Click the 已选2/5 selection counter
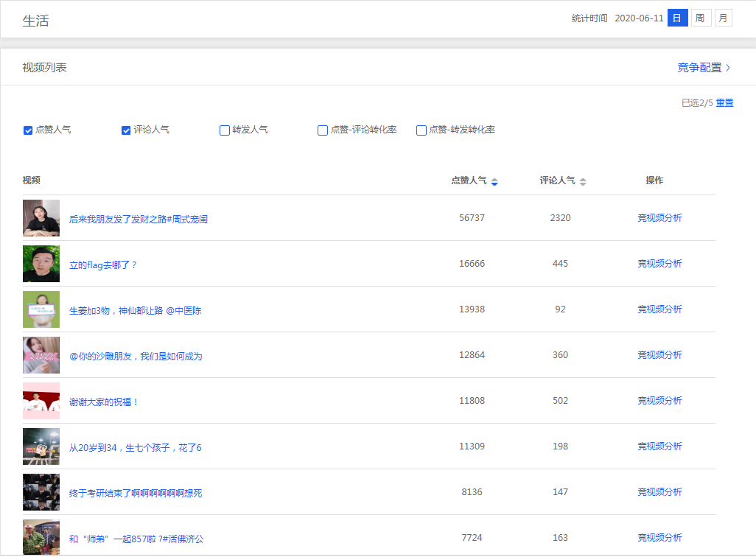The width and height of the screenshot is (756, 557). point(697,102)
